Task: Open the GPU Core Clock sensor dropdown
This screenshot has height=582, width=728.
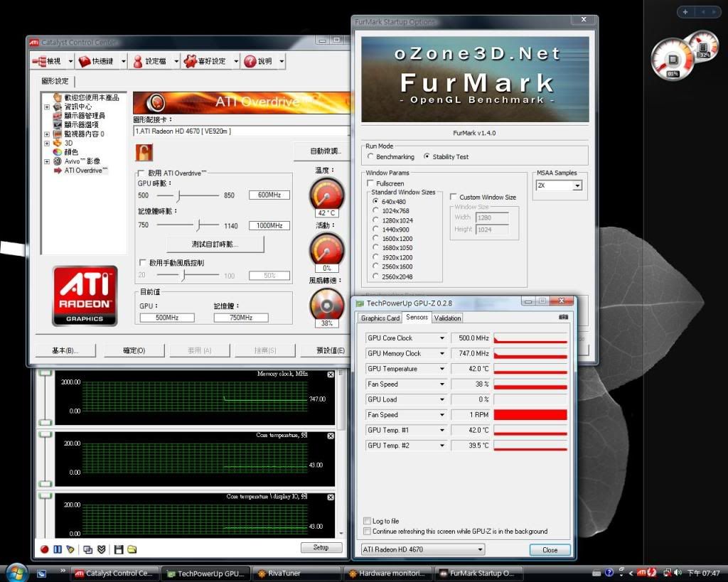Action: (442, 338)
